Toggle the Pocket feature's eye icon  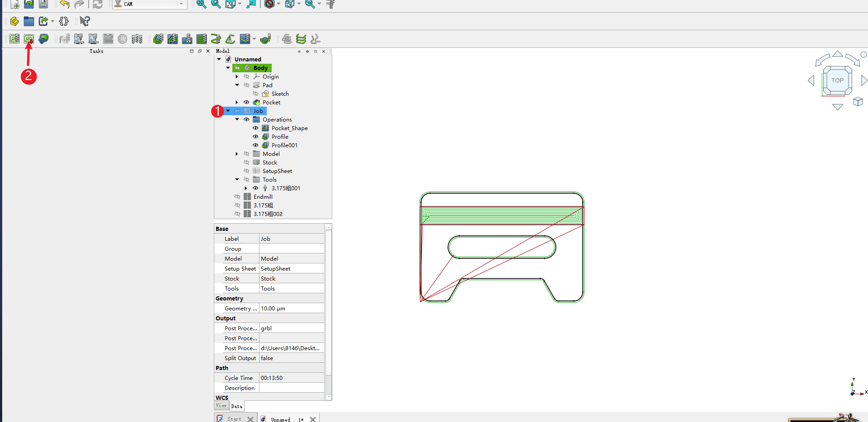click(246, 103)
